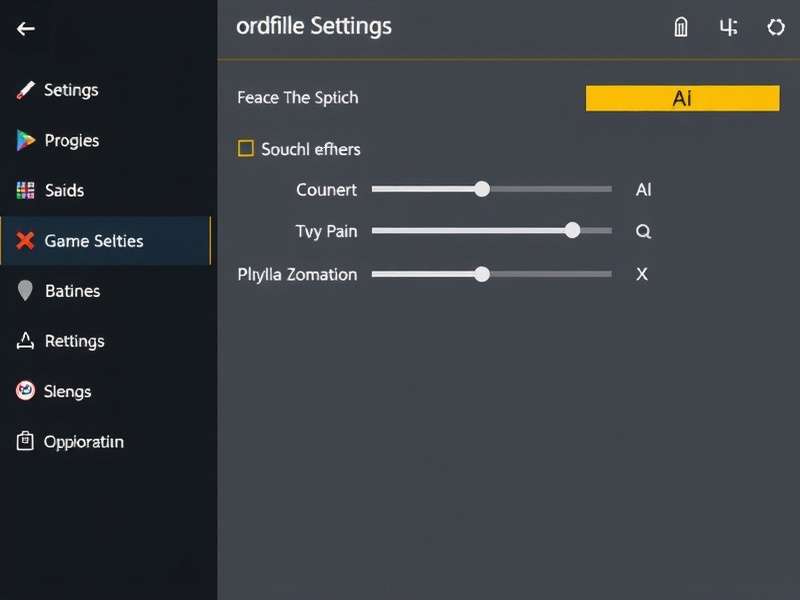Open the trash icon in the title bar
The image size is (800, 600).
(680, 27)
